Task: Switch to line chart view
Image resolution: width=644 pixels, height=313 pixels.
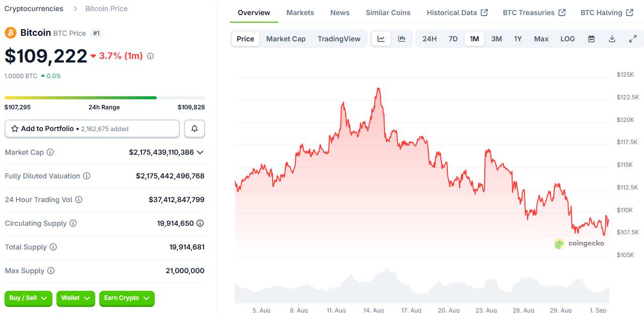Action: [x=381, y=39]
